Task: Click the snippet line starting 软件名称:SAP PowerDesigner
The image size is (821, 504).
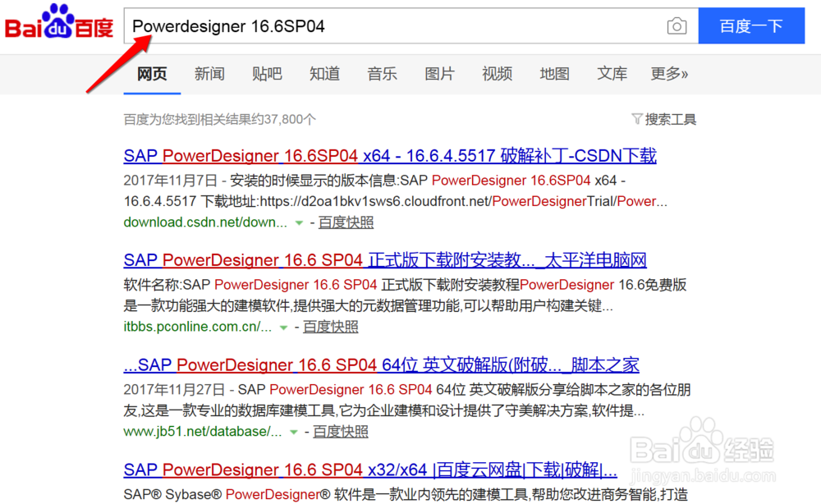Action: [406, 285]
